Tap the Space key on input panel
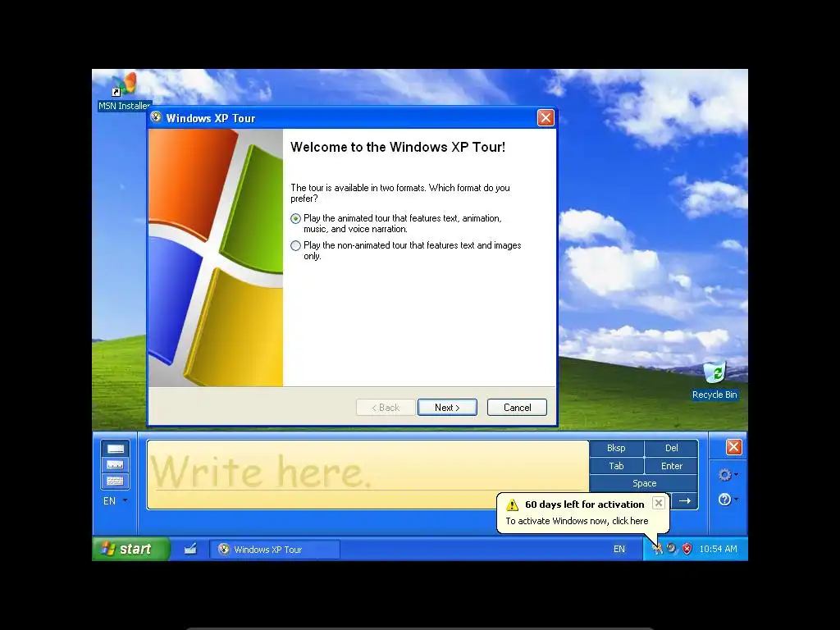The image size is (840, 630). (644, 483)
